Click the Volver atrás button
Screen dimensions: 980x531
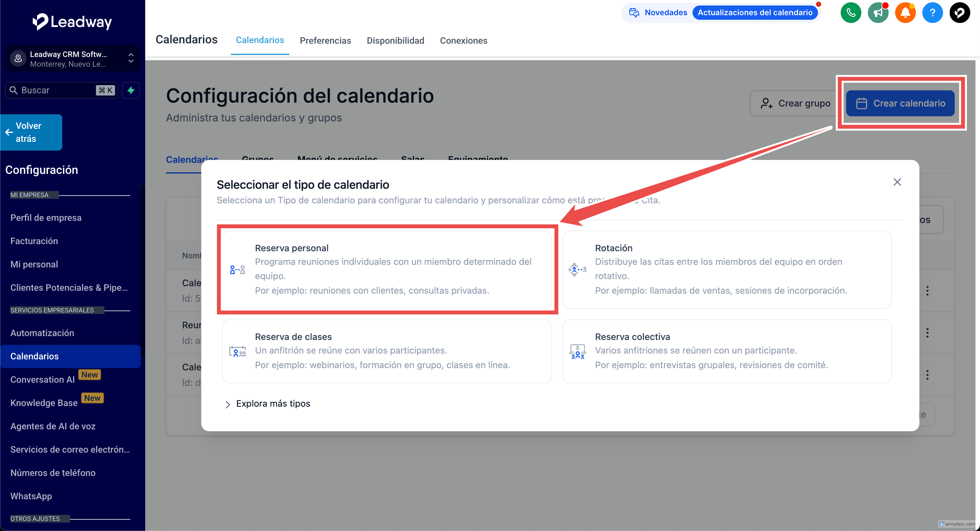(x=31, y=132)
